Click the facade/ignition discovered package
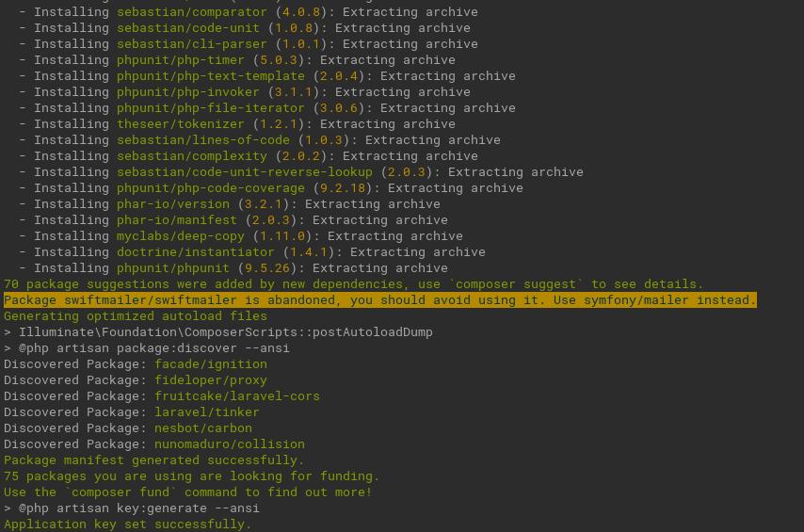This screenshot has height=532, width=804. click(211, 364)
